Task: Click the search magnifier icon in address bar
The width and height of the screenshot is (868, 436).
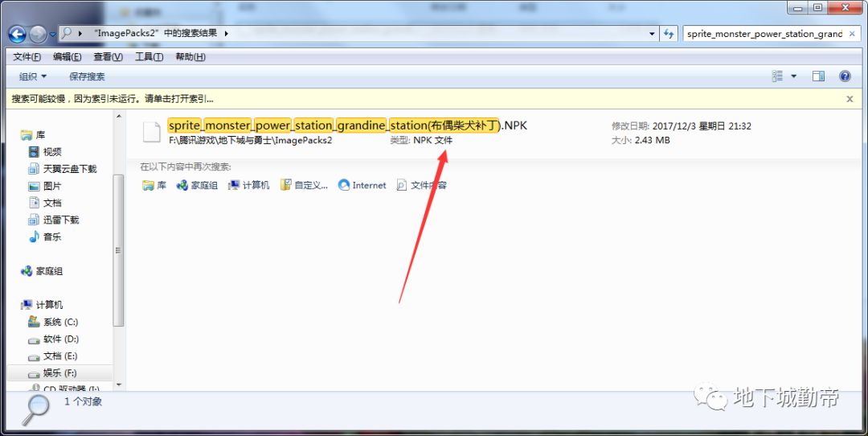Action: (x=67, y=33)
